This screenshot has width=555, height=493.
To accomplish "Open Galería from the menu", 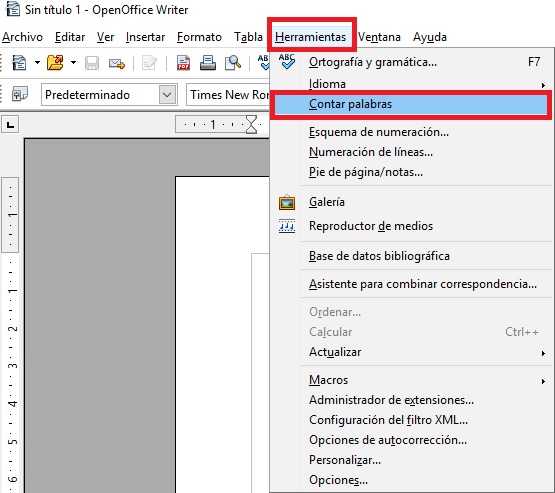I will point(411,202).
